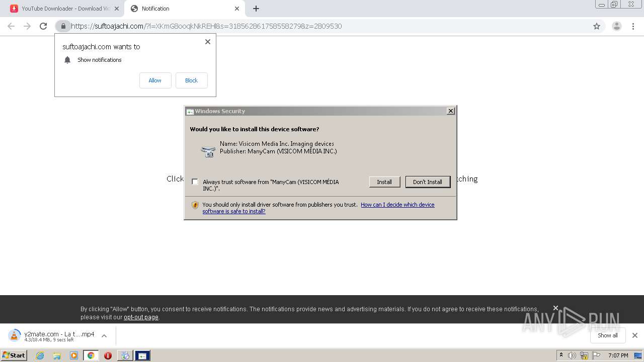Open Windows Media Player from taskbar
Screen dimensions: 644x362
coord(74,355)
